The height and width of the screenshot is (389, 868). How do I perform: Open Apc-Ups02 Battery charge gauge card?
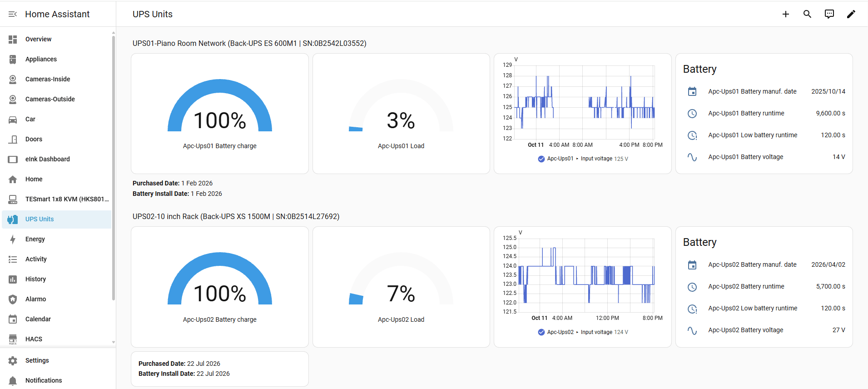(220, 287)
